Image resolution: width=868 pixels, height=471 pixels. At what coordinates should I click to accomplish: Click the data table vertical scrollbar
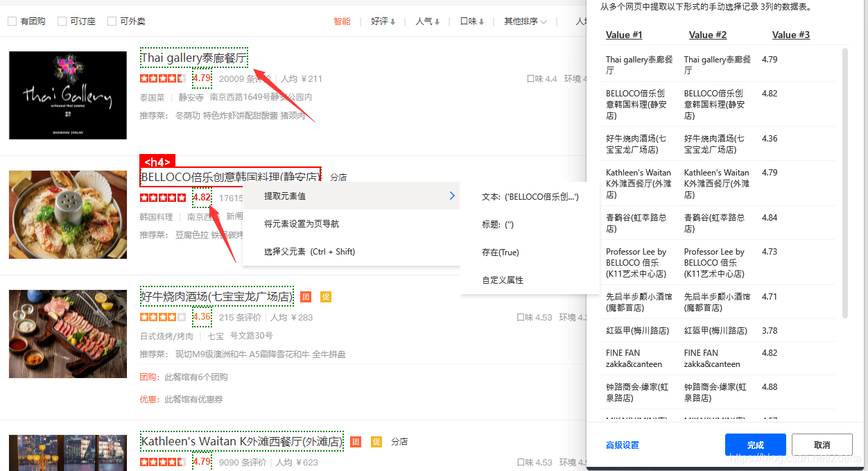tap(844, 183)
